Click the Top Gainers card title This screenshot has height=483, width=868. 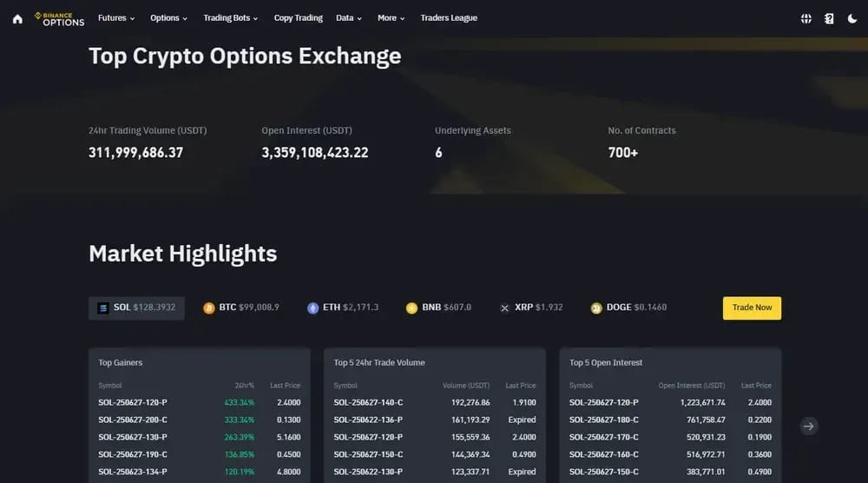(x=120, y=363)
